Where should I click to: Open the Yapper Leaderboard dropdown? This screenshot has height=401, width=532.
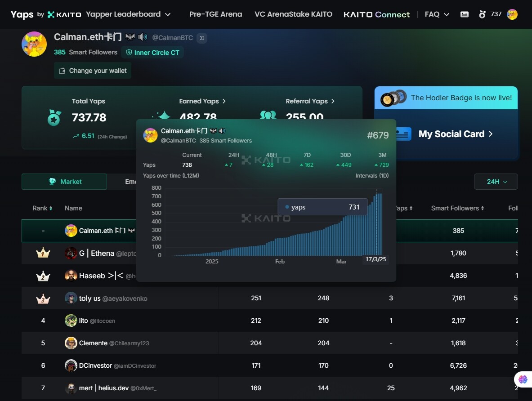click(x=128, y=14)
